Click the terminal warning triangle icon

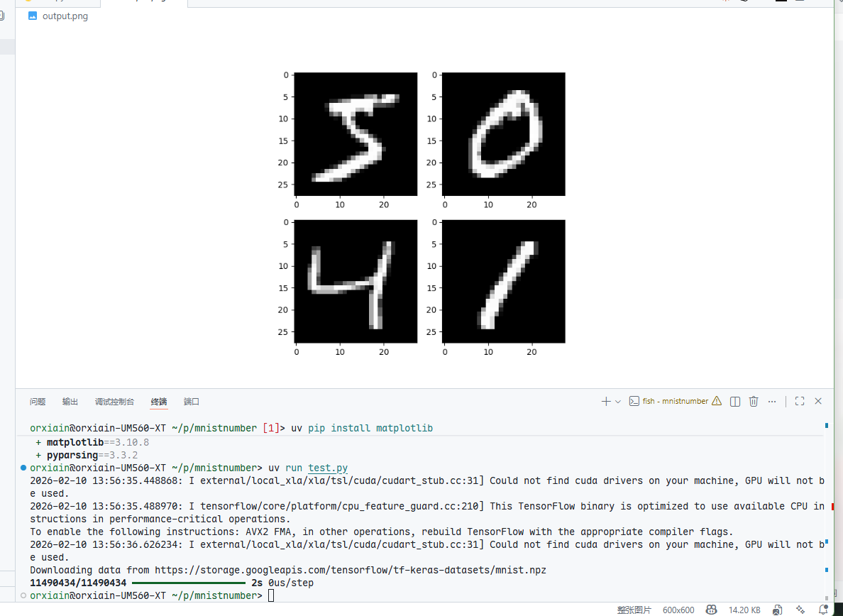tap(717, 401)
